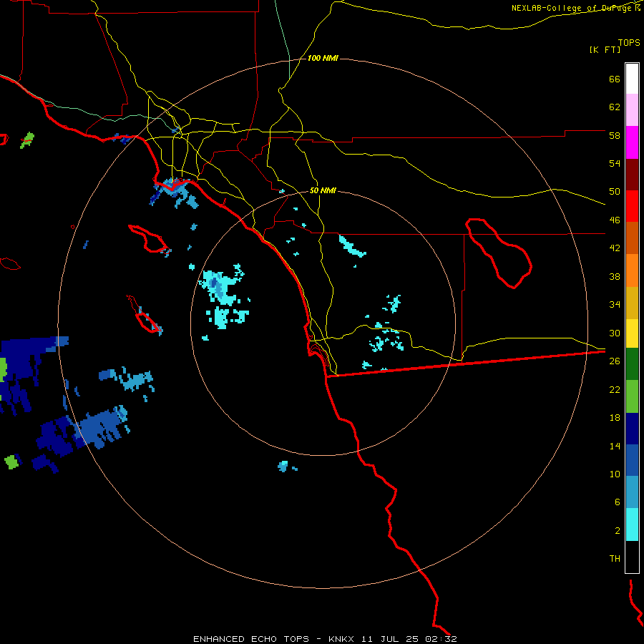Click the '46' legend value label
Screen dimensions: 644x644
pos(615,220)
